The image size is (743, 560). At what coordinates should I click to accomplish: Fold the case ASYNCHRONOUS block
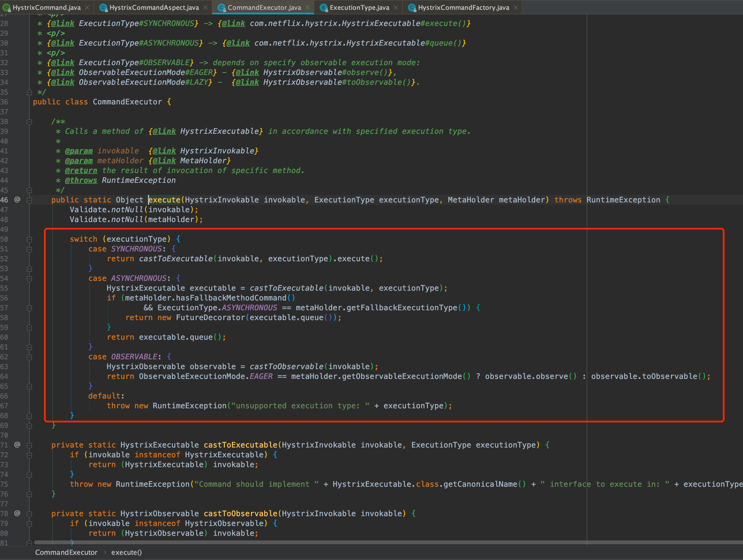[x=29, y=279]
